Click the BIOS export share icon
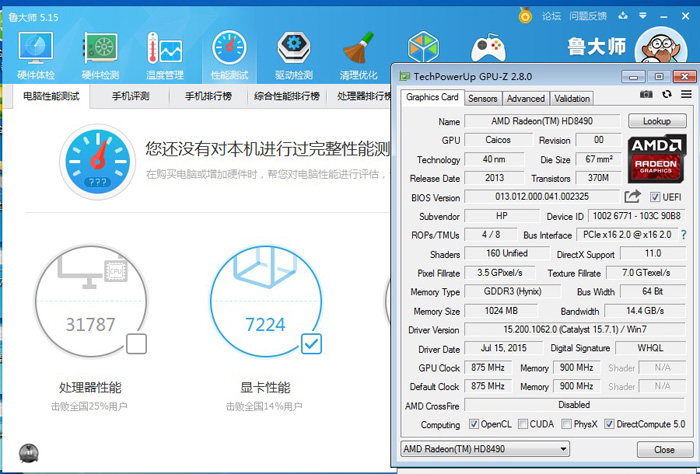700x474 pixels. tap(632, 196)
